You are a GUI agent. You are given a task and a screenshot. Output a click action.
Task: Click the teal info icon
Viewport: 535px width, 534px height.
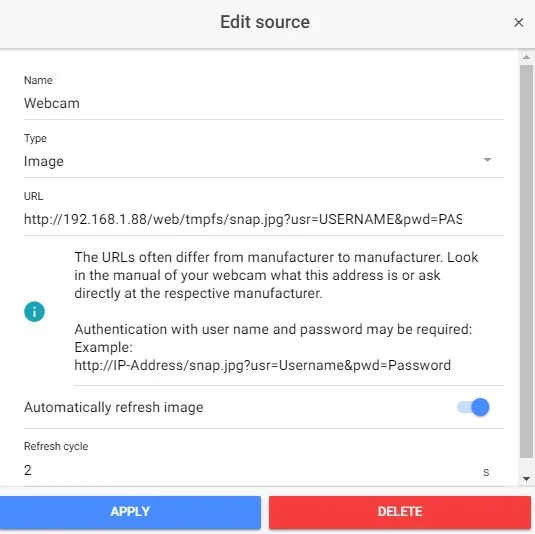point(34,312)
